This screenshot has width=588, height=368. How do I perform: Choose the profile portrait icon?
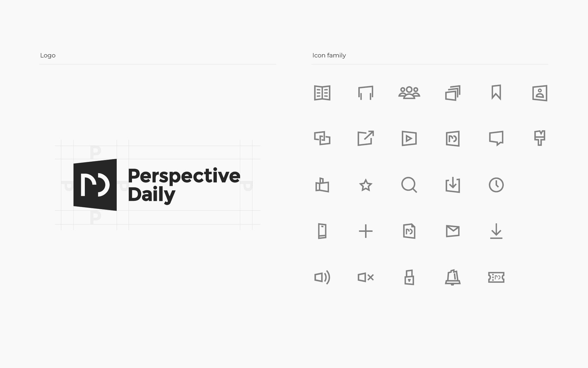pyautogui.click(x=540, y=93)
